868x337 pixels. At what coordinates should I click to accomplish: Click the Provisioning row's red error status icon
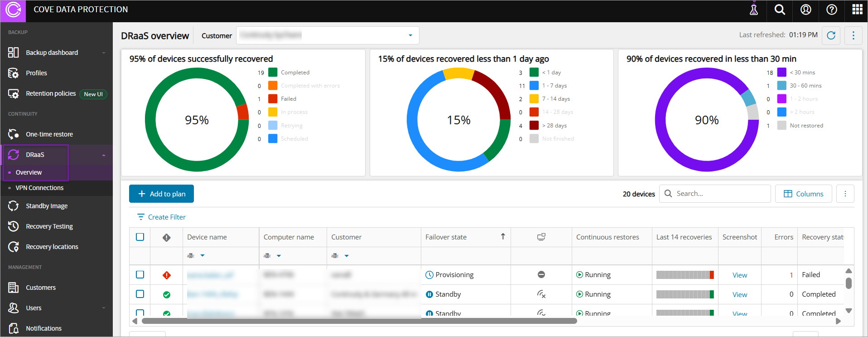pos(167,275)
